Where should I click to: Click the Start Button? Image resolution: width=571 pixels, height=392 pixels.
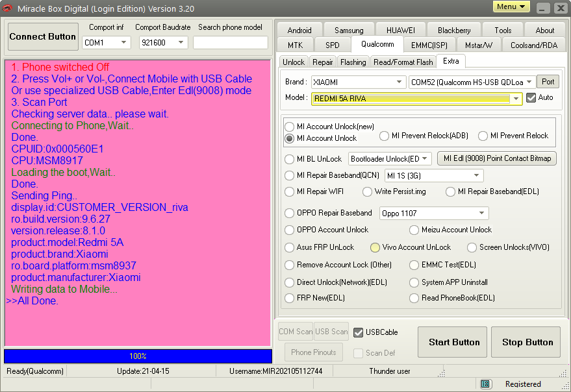[x=452, y=342]
